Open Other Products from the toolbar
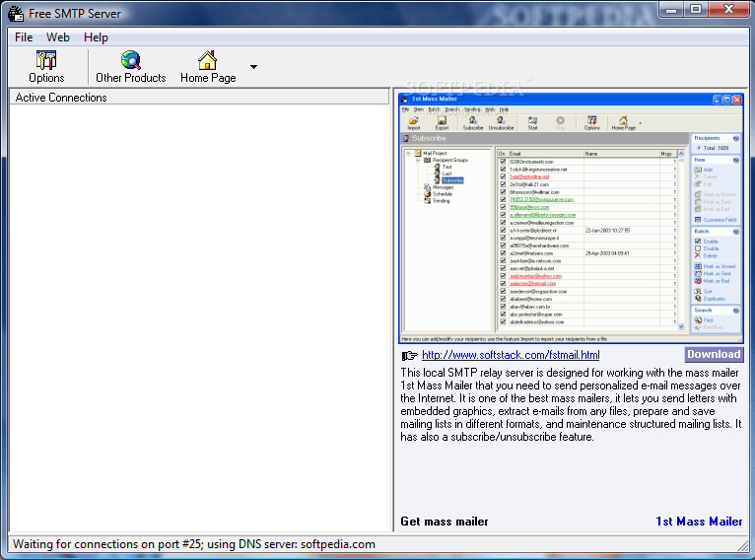This screenshot has width=755, height=560. tap(130, 67)
